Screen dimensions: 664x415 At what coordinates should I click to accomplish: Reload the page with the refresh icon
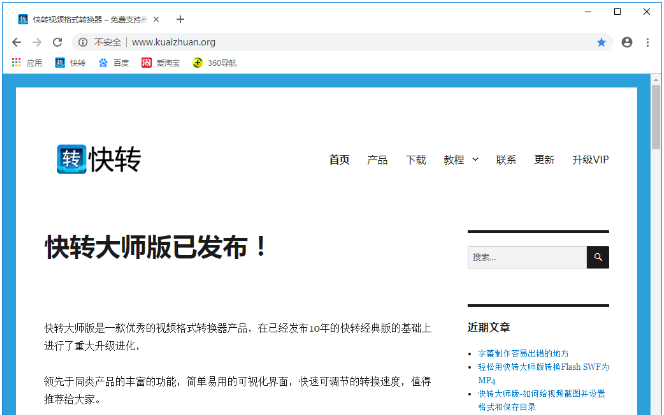58,42
